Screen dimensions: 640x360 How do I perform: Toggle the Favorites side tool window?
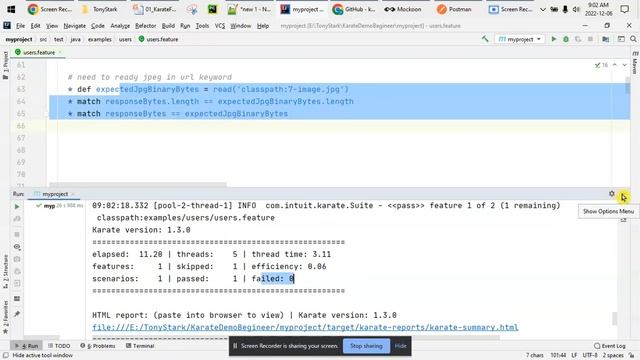pyautogui.click(x=5, y=317)
